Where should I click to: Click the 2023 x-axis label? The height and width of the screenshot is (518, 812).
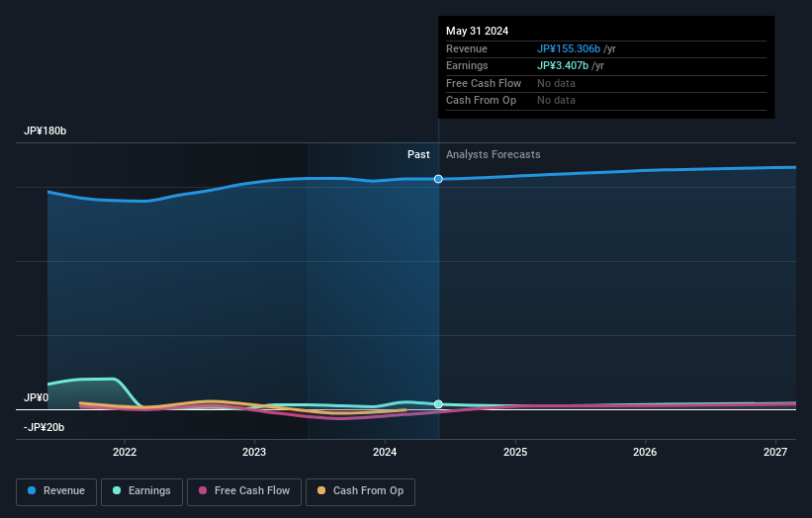[254, 452]
